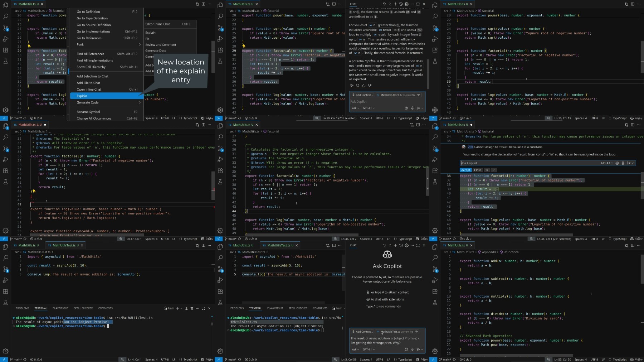Click 'Ln 29, Col 1 (251 selected)' in the status bar
The height and width of the screenshot is (362, 644).
(x=339, y=118)
